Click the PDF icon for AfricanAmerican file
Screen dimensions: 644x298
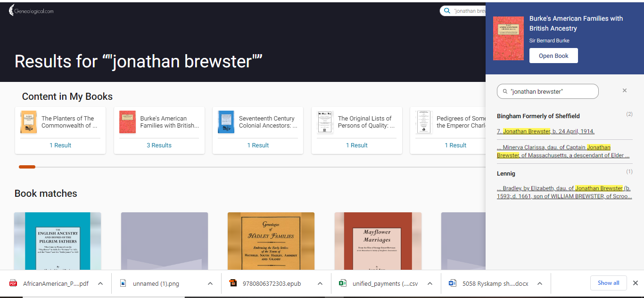point(13,283)
